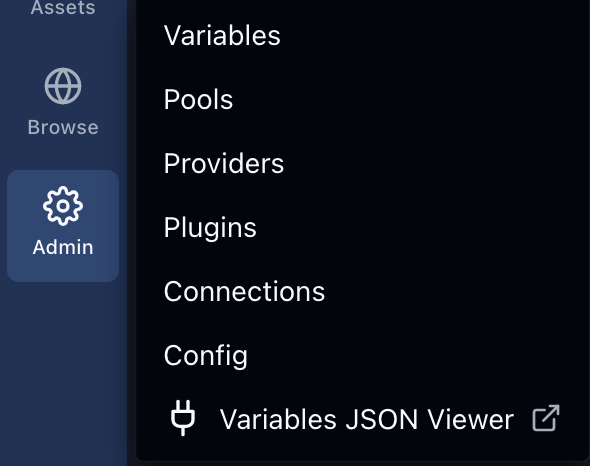Open the Plugins menu entry

210,228
